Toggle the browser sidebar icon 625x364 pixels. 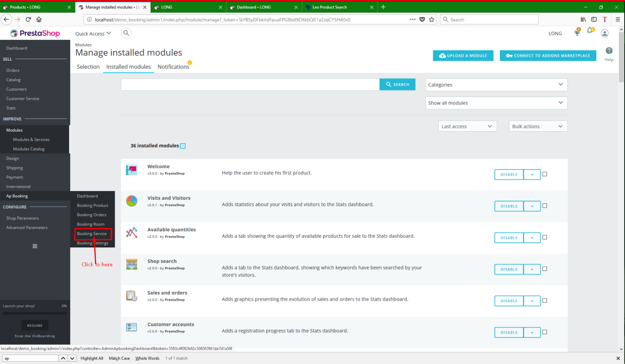click(594, 19)
